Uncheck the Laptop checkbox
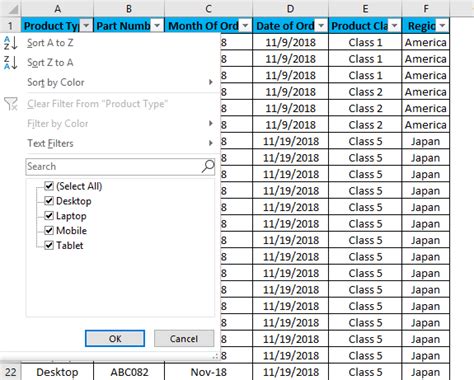Viewport: 474px width, 380px height. tap(49, 216)
